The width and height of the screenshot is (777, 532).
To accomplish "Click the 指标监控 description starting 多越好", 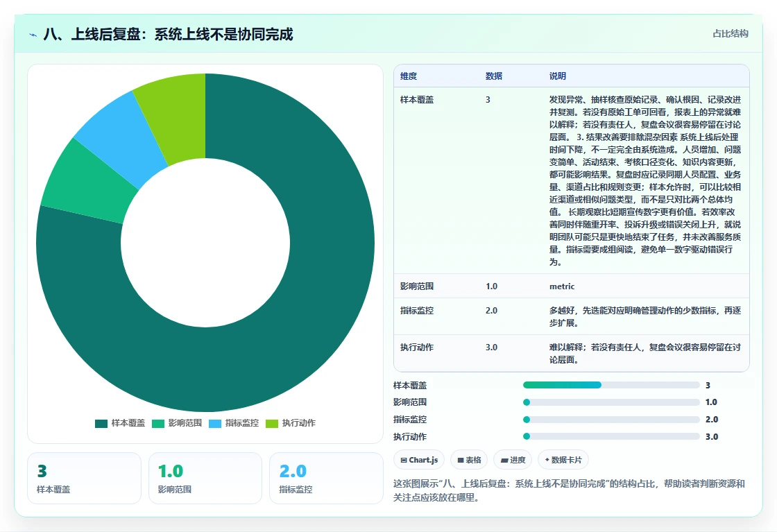I will point(645,316).
